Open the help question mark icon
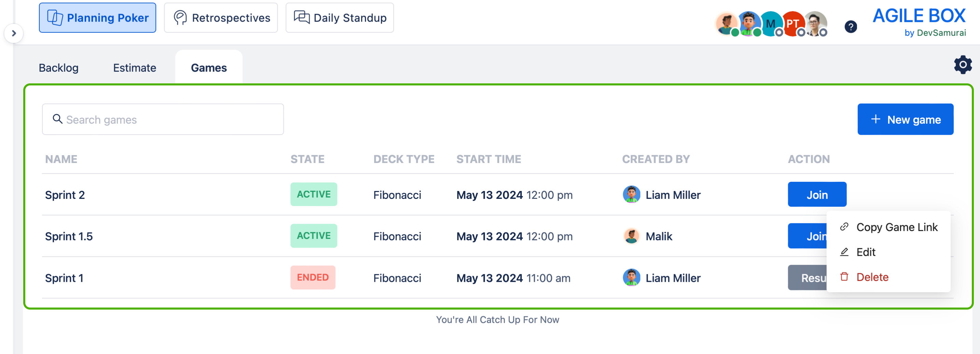The image size is (980, 354). [851, 27]
